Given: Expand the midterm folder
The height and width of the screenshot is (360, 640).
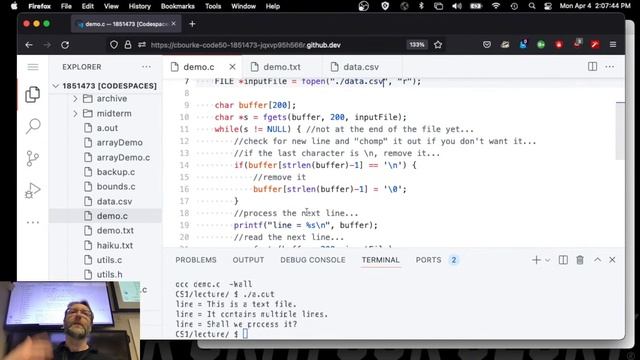Looking at the screenshot, I should [x=76, y=113].
